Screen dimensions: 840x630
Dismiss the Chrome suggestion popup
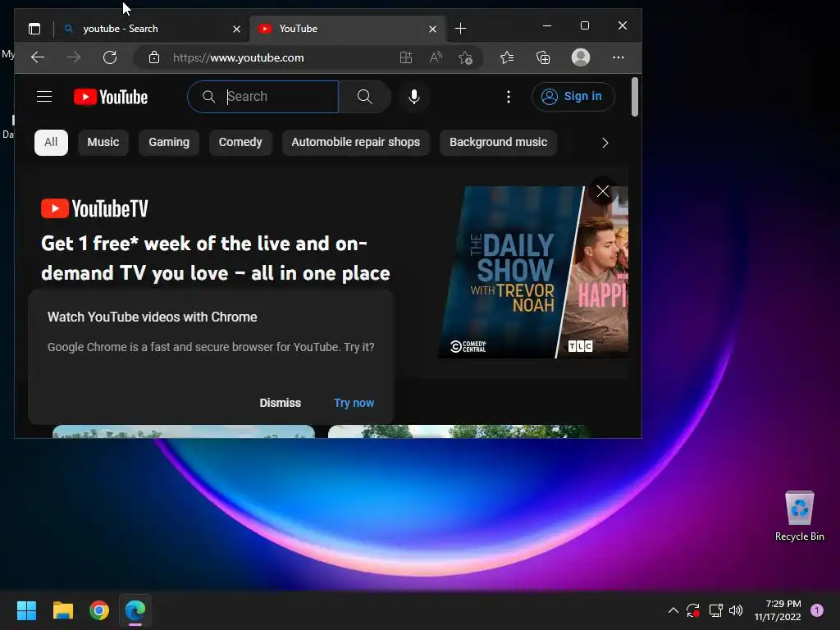pyautogui.click(x=281, y=403)
